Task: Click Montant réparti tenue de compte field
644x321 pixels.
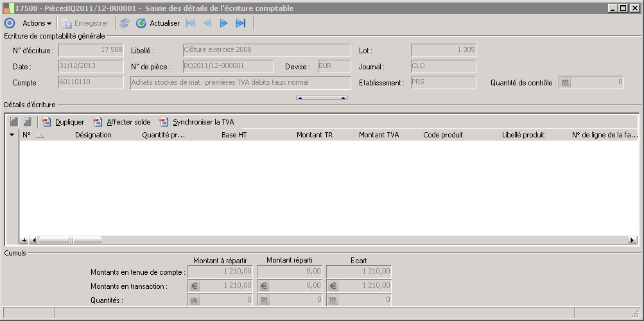Action: 290,272
